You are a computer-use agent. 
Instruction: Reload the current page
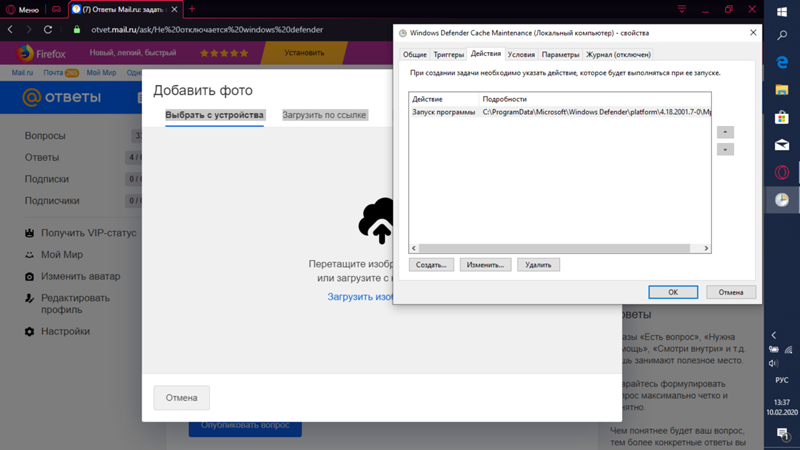[48, 30]
